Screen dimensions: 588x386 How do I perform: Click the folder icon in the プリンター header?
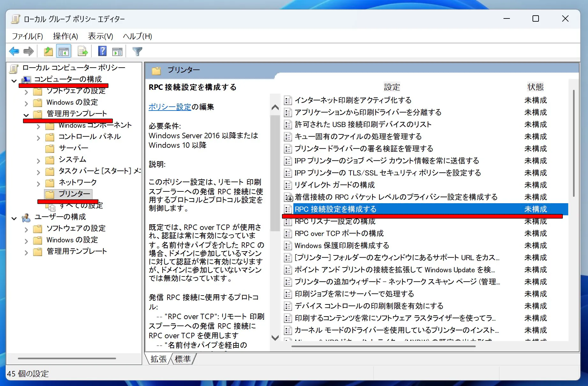[156, 70]
